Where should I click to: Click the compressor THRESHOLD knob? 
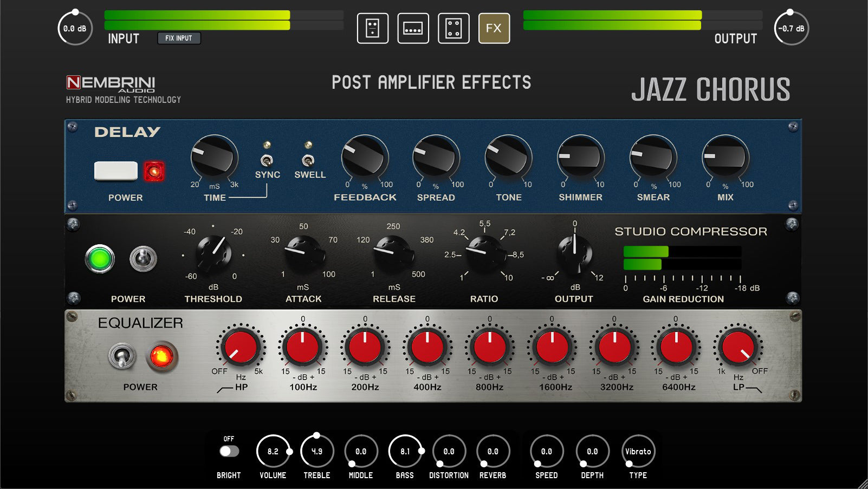click(213, 253)
